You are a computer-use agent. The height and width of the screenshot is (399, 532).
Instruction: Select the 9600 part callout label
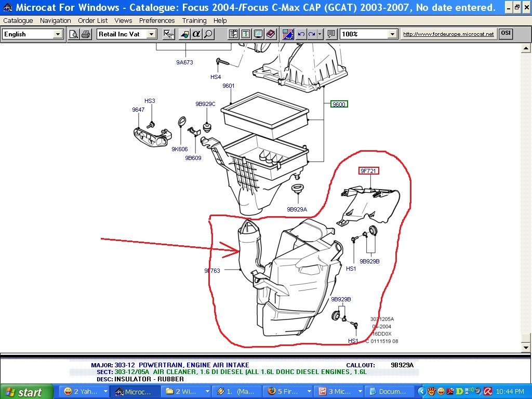[x=339, y=104]
